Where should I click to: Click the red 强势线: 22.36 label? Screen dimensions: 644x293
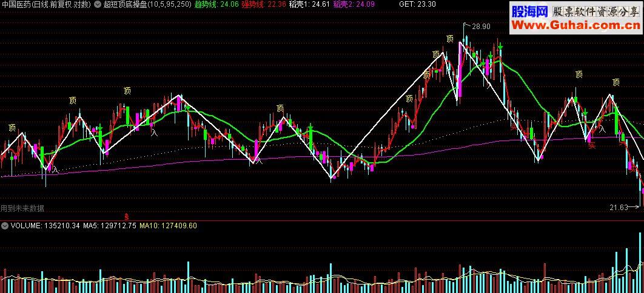click(264, 5)
